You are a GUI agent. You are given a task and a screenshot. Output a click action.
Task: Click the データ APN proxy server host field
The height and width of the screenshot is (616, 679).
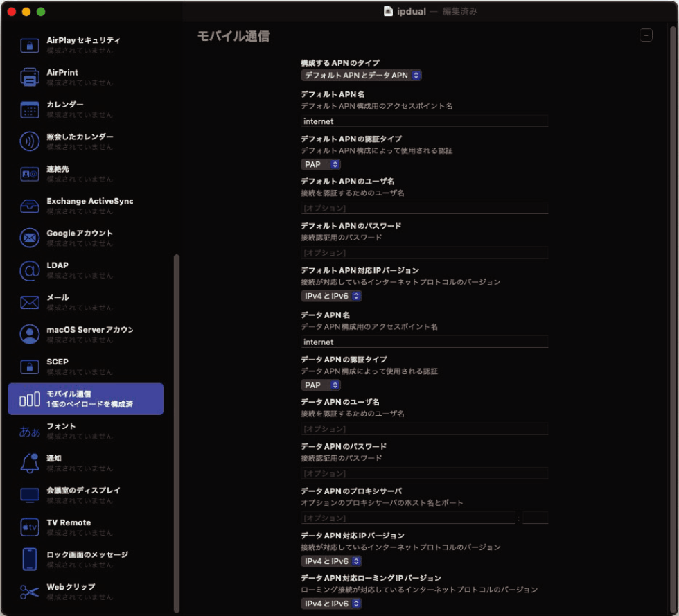pyautogui.click(x=408, y=518)
